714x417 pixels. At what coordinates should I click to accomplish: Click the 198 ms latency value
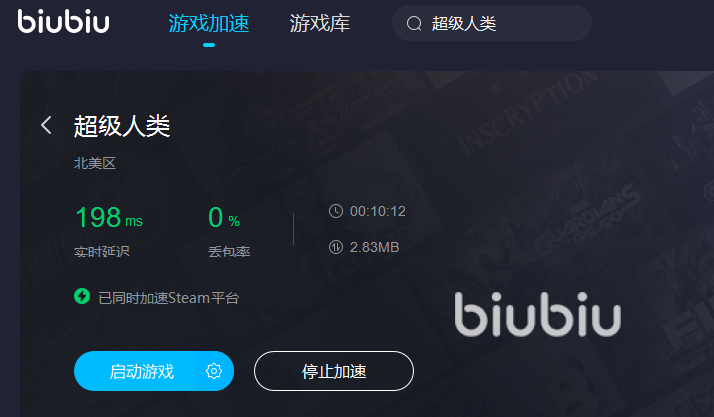pyautogui.click(x=109, y=217)
